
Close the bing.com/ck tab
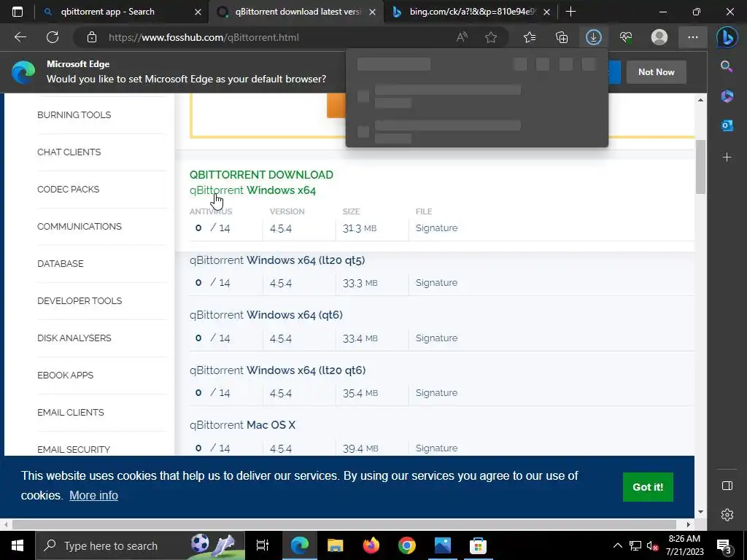pyautogui.click(x=547, y=12)
